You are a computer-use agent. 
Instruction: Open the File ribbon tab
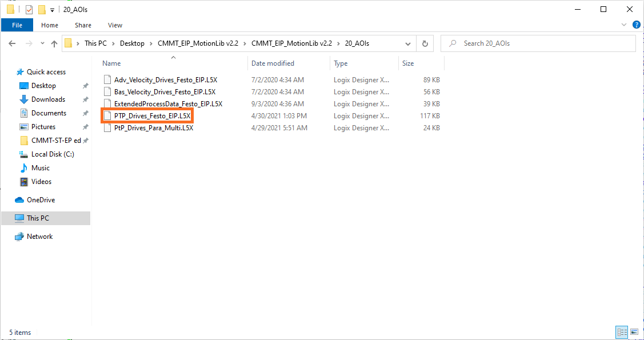[17, 25]
